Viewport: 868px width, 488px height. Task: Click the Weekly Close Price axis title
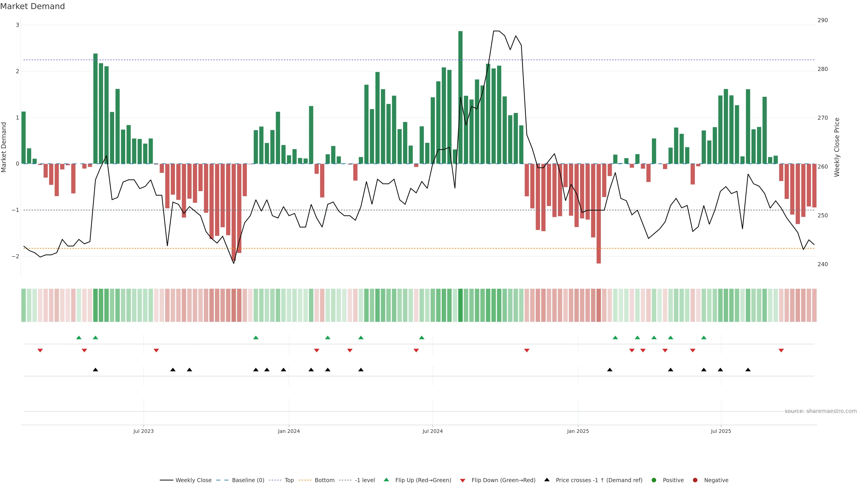click(x=837, y=147)
